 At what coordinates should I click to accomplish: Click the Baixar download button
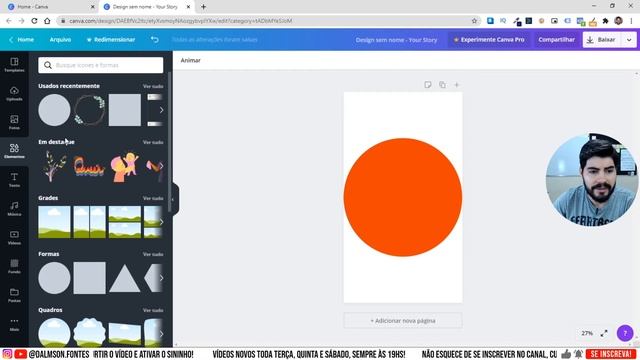[x=602, y=40]
